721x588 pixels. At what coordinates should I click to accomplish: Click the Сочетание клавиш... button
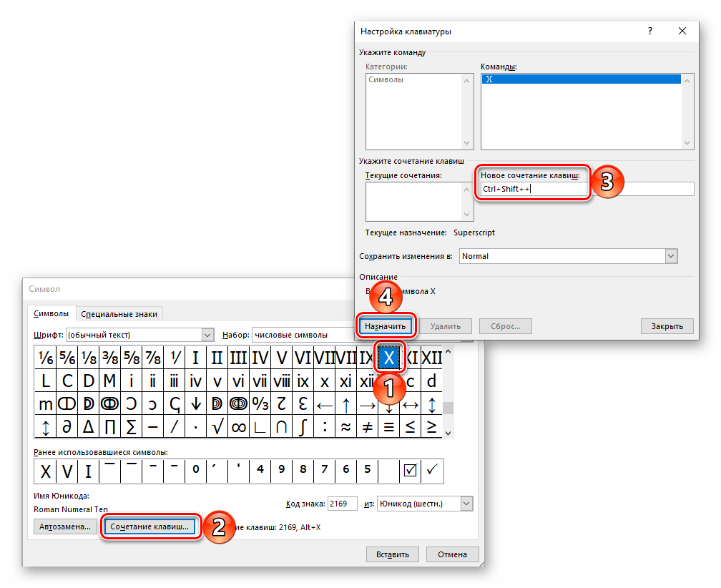coord(149,526)
